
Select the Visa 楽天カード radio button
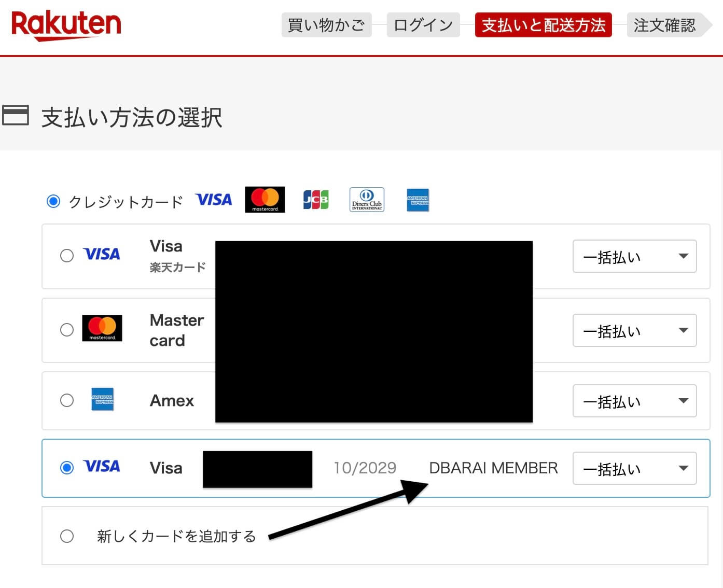[67, 256]
